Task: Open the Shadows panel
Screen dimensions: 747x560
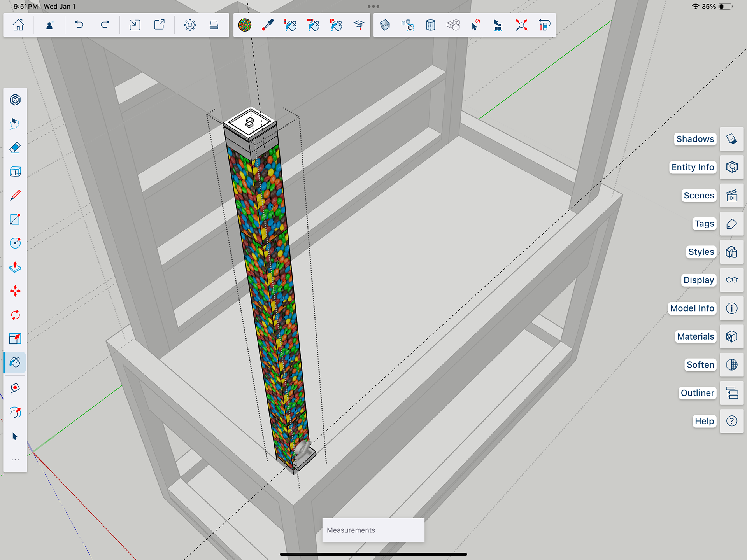Action: (731, 139)
